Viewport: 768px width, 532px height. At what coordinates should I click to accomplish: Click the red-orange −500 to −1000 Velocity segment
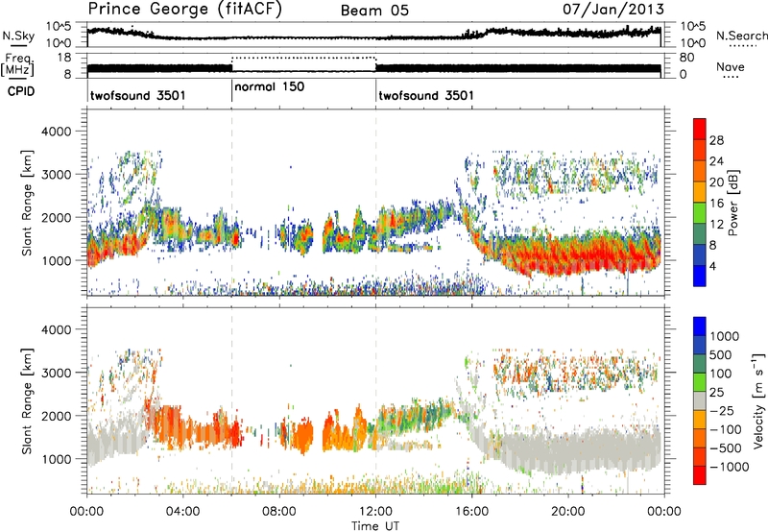(700, 456)
